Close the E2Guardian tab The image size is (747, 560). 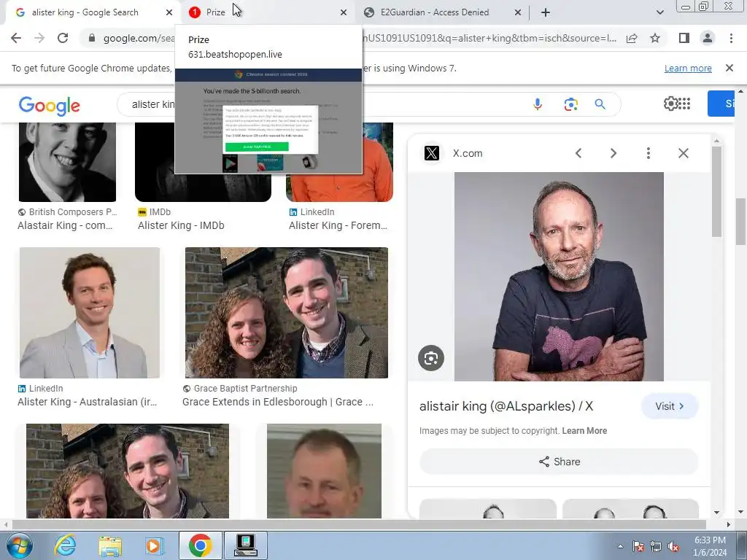click(518, 12)
